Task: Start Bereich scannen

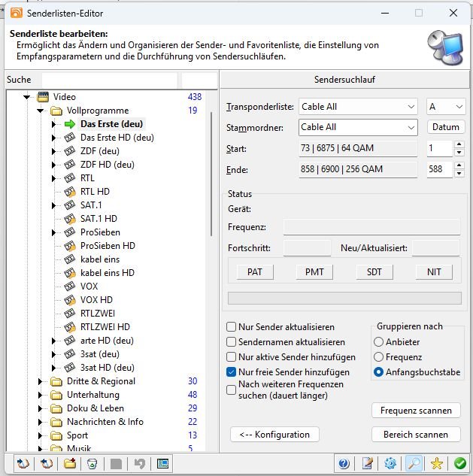Action: pyautogui.click(x=416, y=435)
